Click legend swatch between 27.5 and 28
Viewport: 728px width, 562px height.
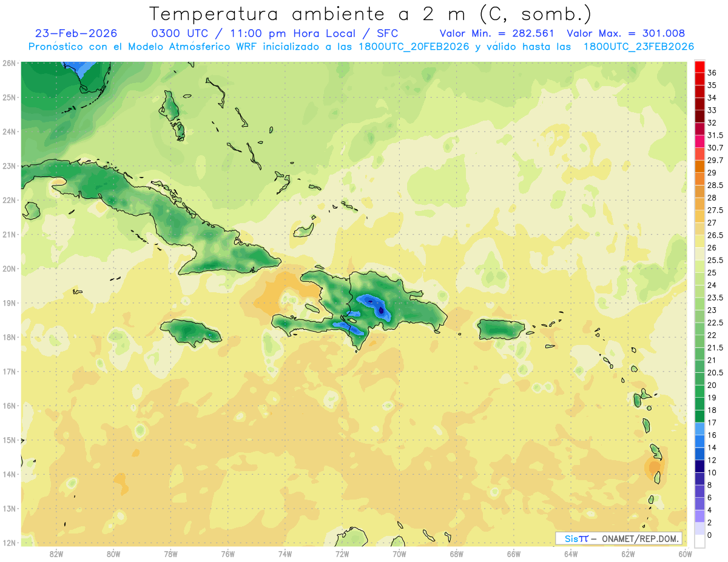[x=699, y=204]
